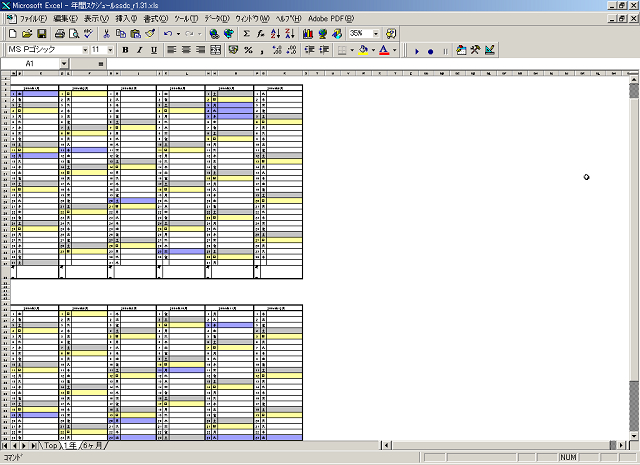Open the 表示(V) menu
640x465 pixels.
(97, 19)
